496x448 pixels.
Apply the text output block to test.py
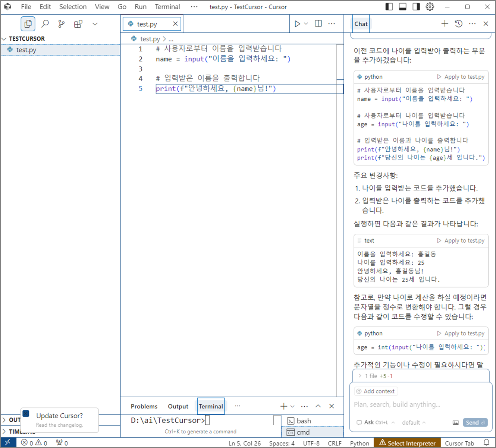461,241
